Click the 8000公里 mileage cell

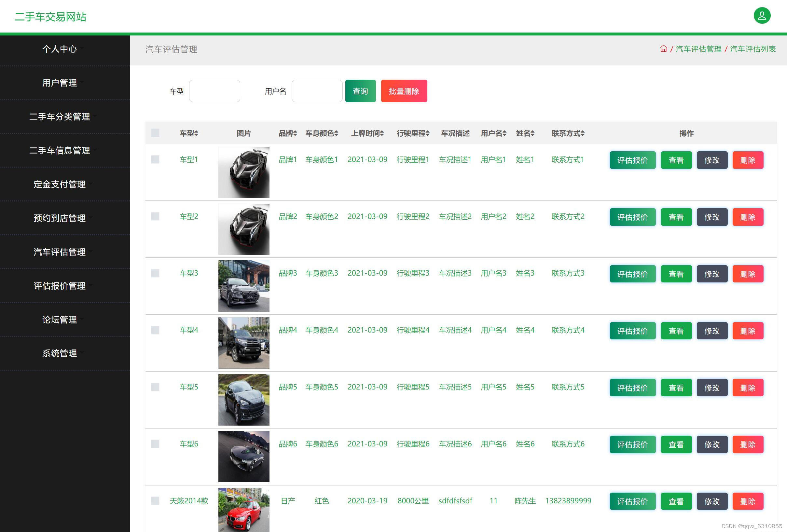click(x=413, y=500)
